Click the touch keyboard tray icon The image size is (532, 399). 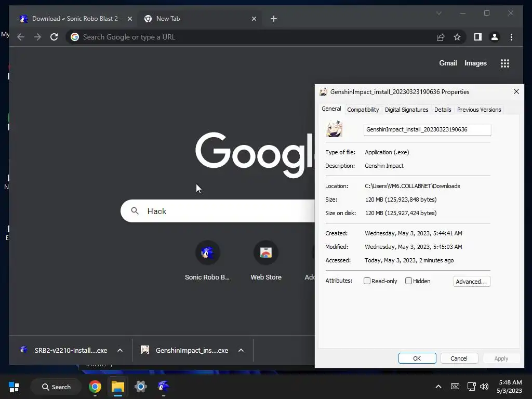click(x=455, y=387)
